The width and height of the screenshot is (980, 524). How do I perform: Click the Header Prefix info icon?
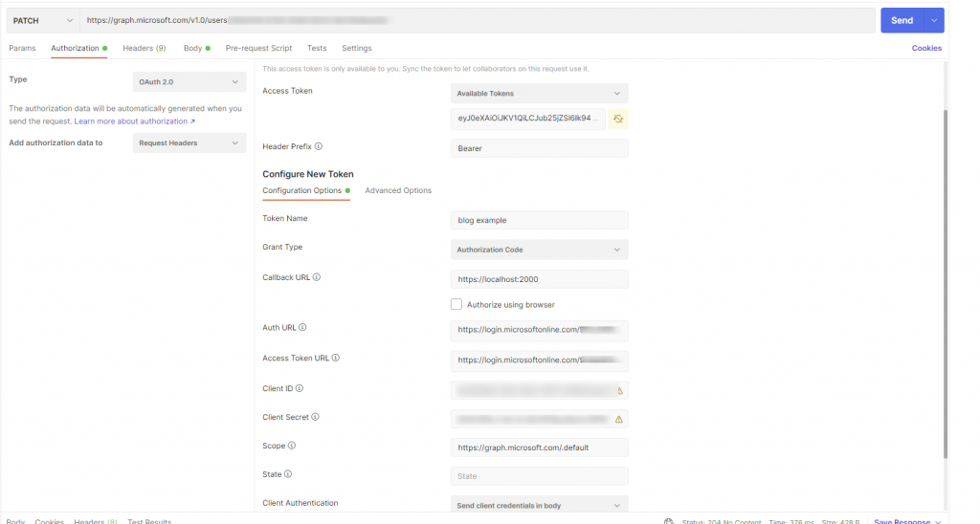pos(318,146)
